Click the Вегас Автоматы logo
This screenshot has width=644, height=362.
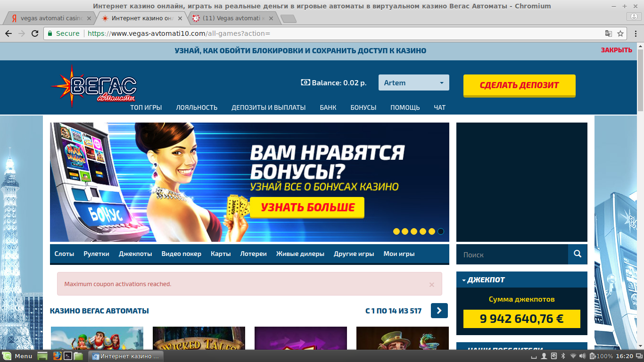coord(94,86)
